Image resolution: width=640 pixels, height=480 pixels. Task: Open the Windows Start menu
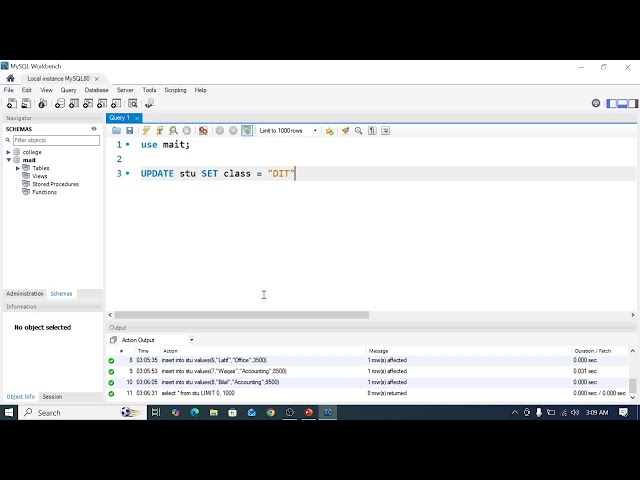[x=9, y=413]
